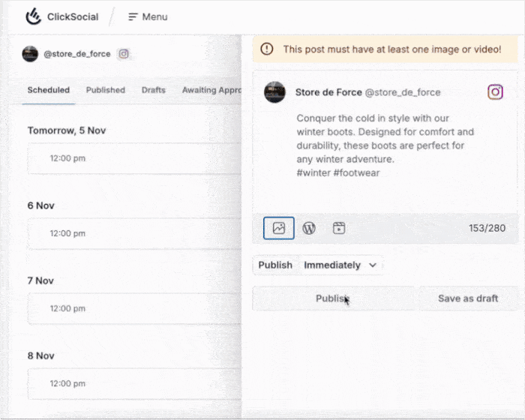Click the WordPress icon in composer toolbar
The height and width of the screenshot is (420, 525).
click(x=309, y=228)
